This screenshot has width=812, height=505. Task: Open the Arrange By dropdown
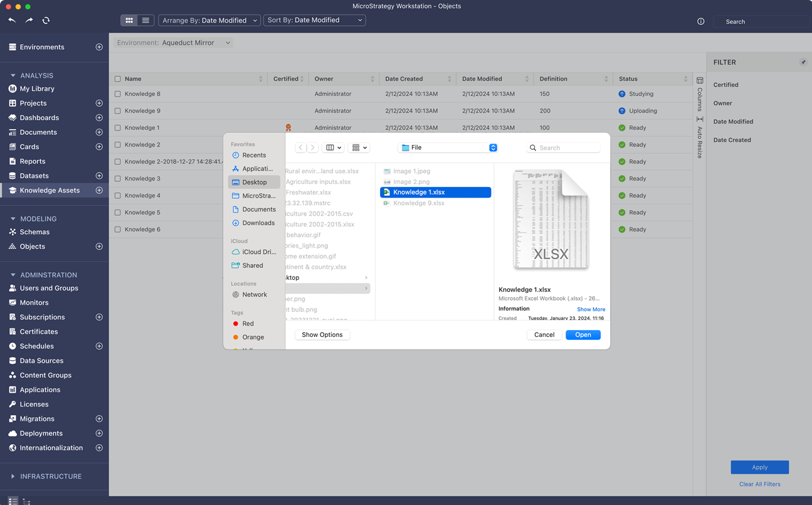[209, 20]
